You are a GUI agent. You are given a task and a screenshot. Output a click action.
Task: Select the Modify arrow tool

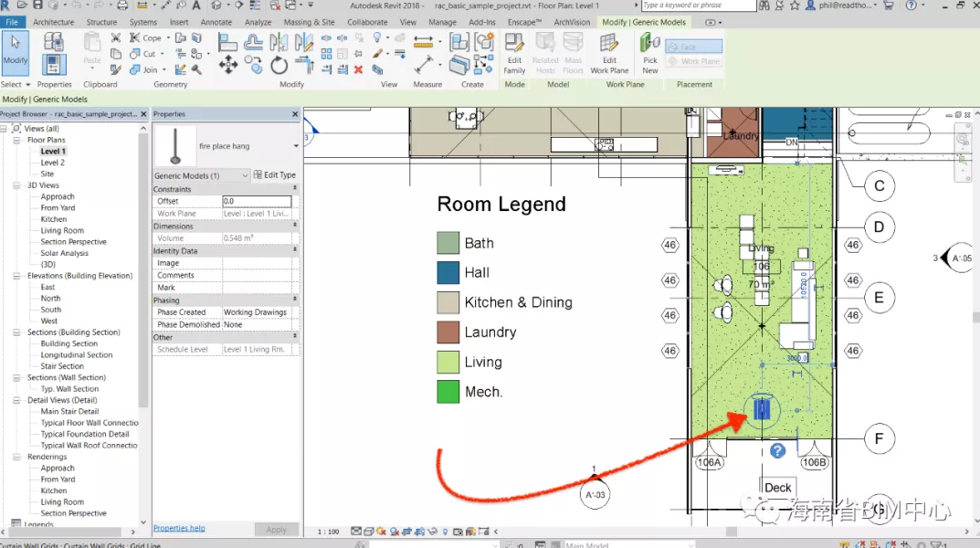pos(16,49)
